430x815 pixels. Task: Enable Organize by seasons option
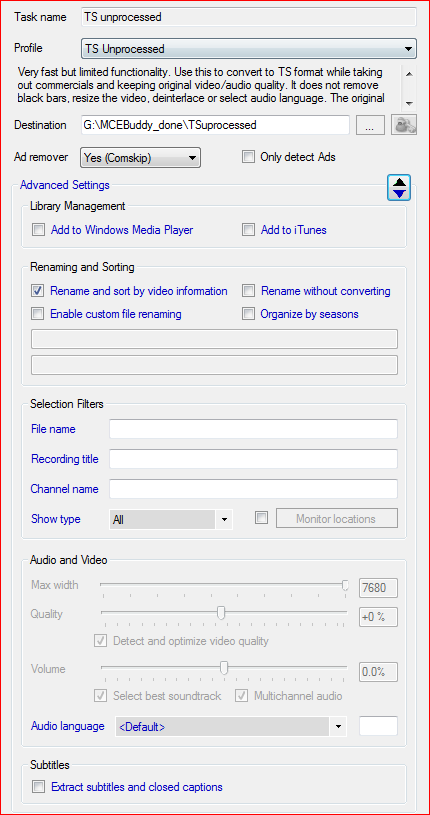tap(249, 313)
